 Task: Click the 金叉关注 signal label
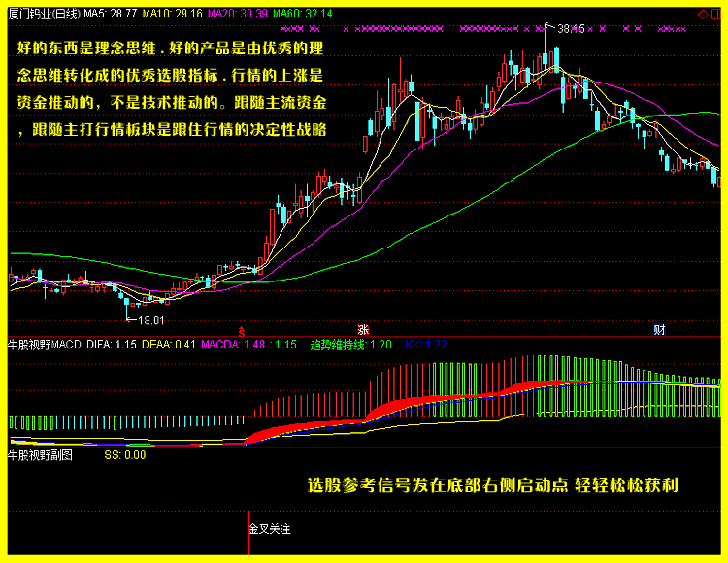[270, 529]
